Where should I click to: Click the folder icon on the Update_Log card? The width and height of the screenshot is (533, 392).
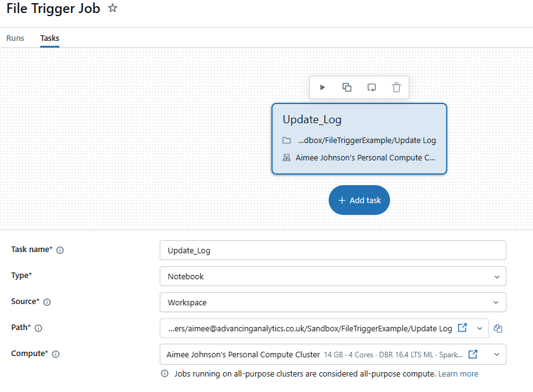point(287,140)
